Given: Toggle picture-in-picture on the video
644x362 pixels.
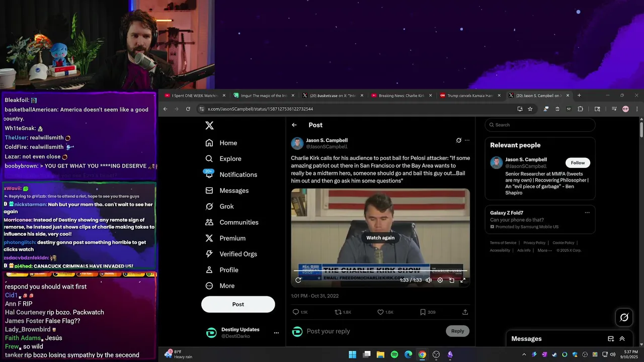Looking at the screenshot, I should [x=451, y=280].
